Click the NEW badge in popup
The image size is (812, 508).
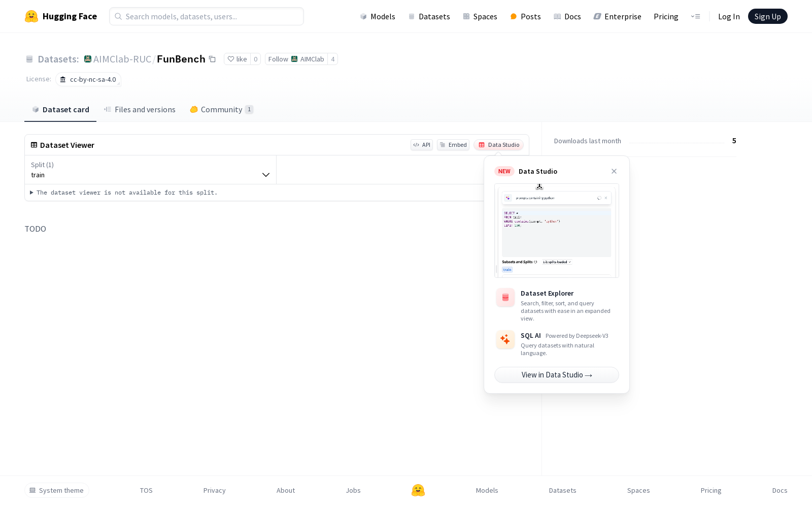tap(504, 171)
